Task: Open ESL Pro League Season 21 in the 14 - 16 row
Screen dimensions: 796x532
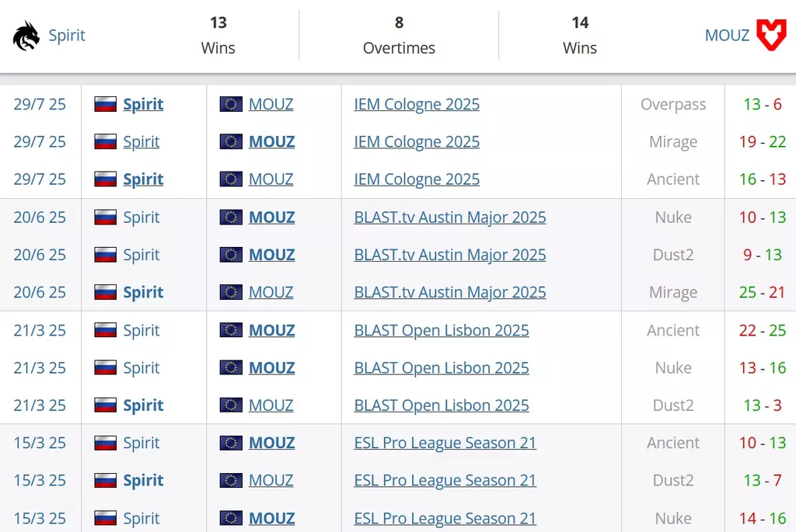Action: 445,518
